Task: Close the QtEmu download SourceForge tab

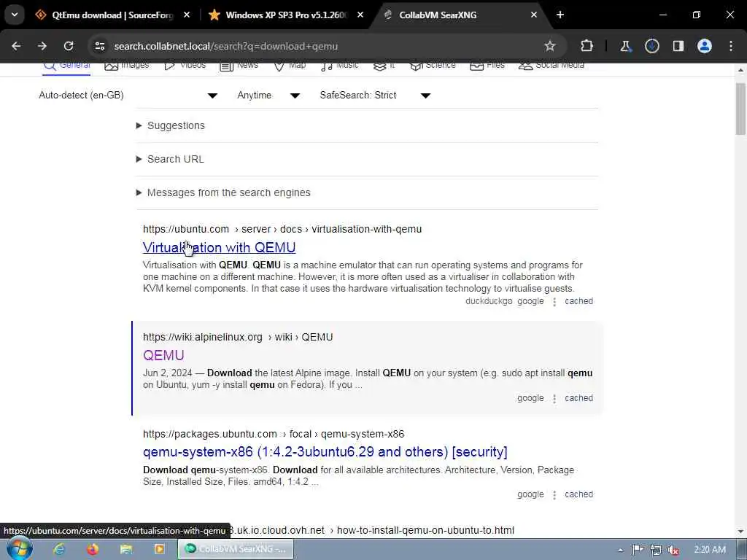Action: pos(187,15)
